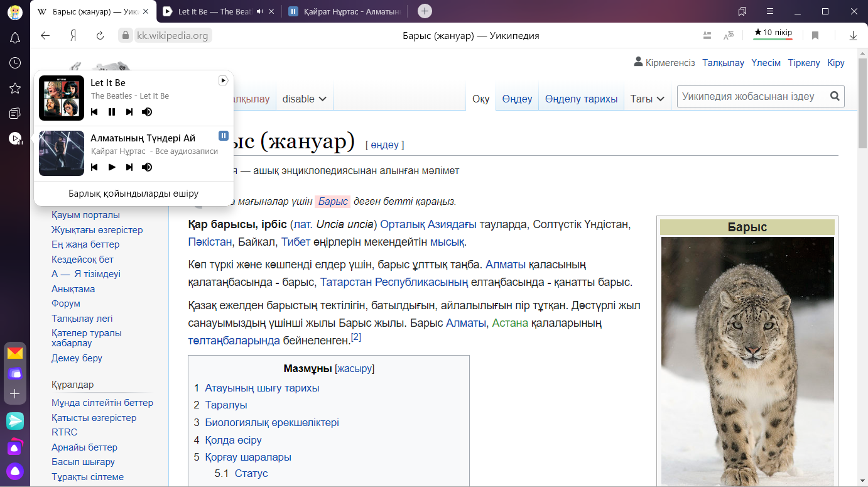868x487 pixels.
Task: Select the Барыс (жануар) browser tab
Action: click(93, 11)
